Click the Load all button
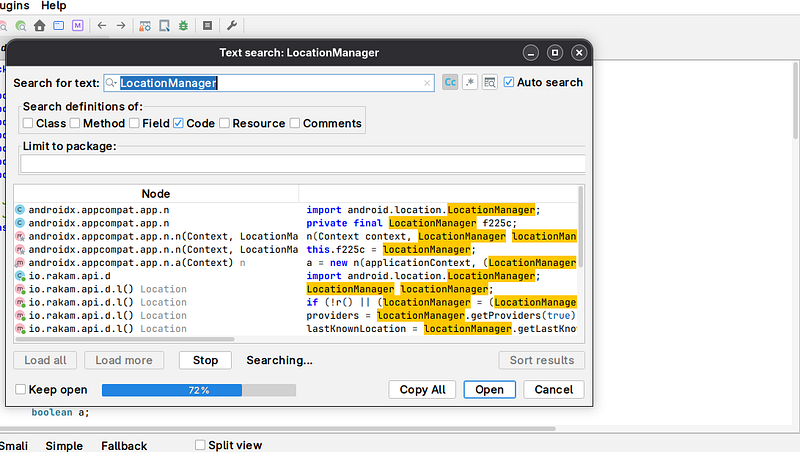This screenshot has height=452, width=800. tap(45, 360)
